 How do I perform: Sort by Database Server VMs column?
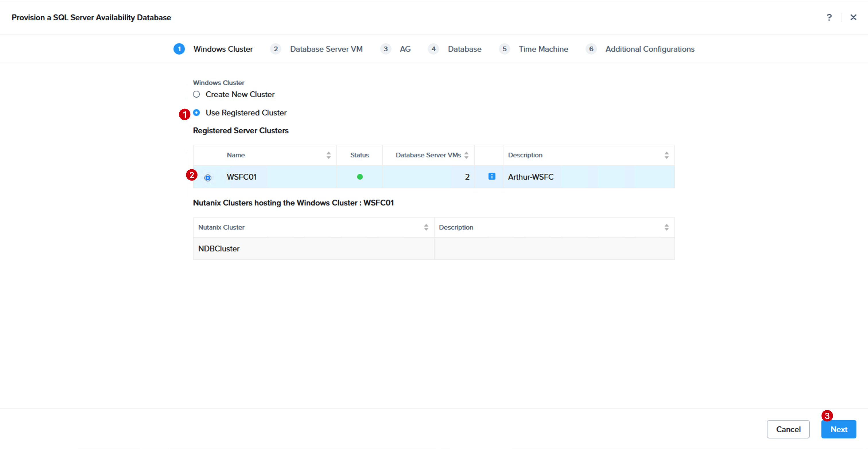[x=466, y=155]
